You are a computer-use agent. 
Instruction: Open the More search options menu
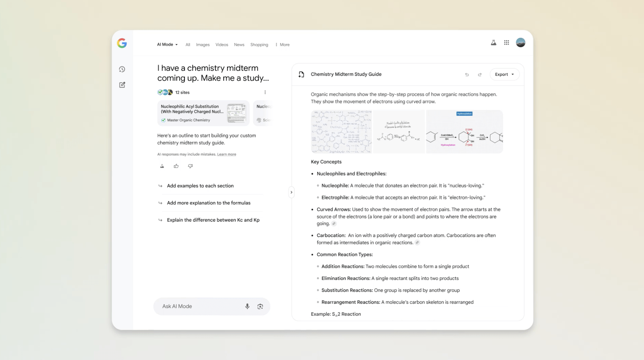pyautogui.click(x=282, y=45)
